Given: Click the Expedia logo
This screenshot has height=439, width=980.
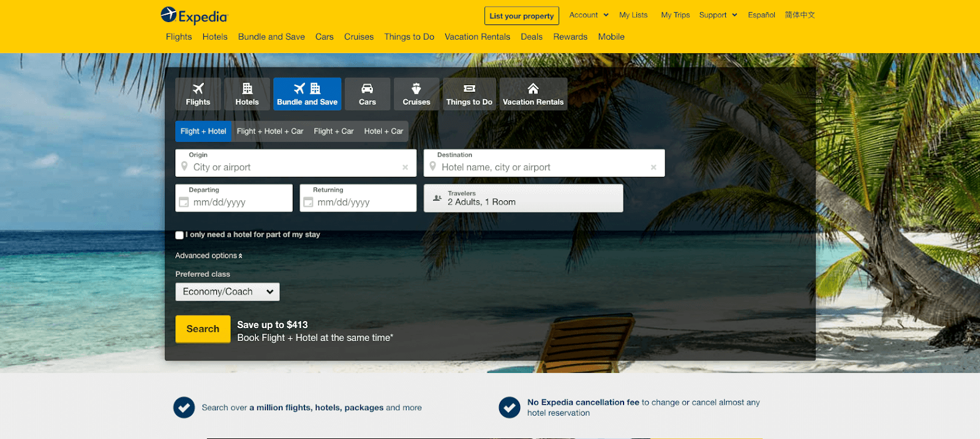Looking at the screenshot, I should (194, 15).
